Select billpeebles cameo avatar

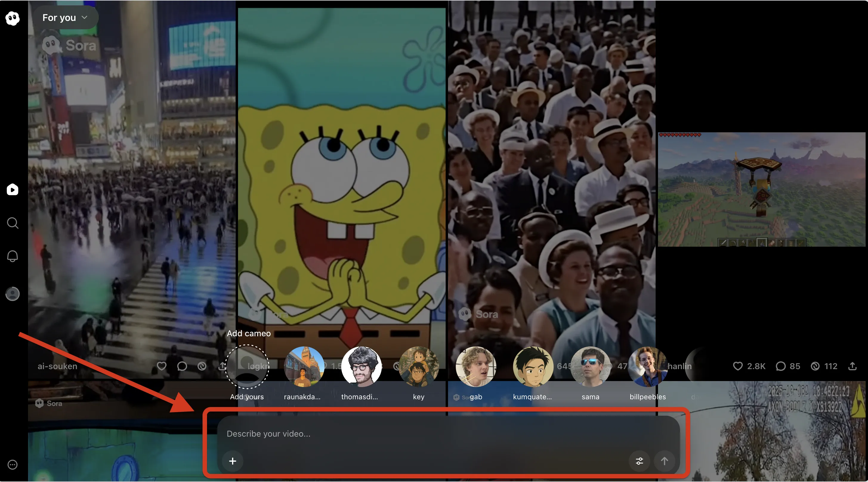(x=647, y=367)
